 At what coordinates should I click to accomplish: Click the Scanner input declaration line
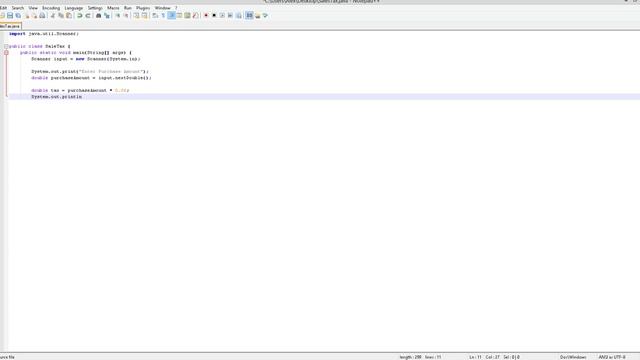86,59
